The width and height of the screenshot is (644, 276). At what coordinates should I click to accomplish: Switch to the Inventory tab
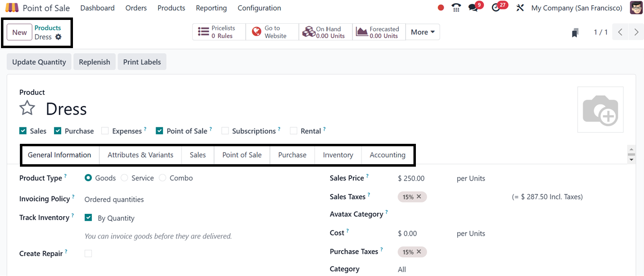click(x=338, y=155)
